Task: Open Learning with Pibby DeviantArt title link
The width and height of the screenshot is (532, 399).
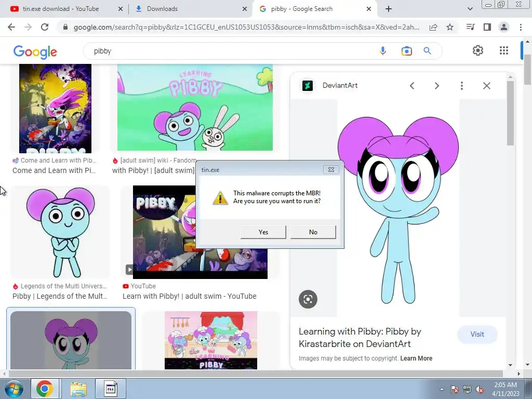Action: [x=360, y=338]
